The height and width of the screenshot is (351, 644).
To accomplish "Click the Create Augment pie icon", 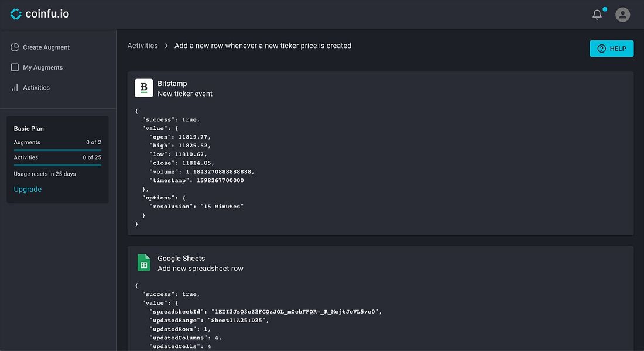I will point(15,47).
